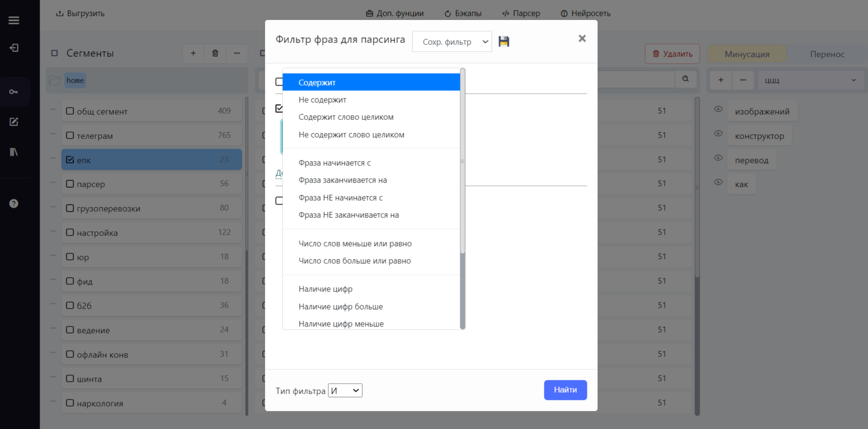Screen dimensions: 868x429
Task: Save the filter with the floppy disk icon
Action: 504,42
